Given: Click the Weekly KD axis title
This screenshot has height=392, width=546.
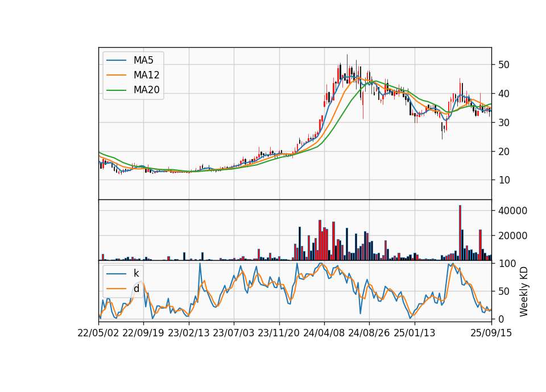Looking at the screenshot, I should coord(524,291).
